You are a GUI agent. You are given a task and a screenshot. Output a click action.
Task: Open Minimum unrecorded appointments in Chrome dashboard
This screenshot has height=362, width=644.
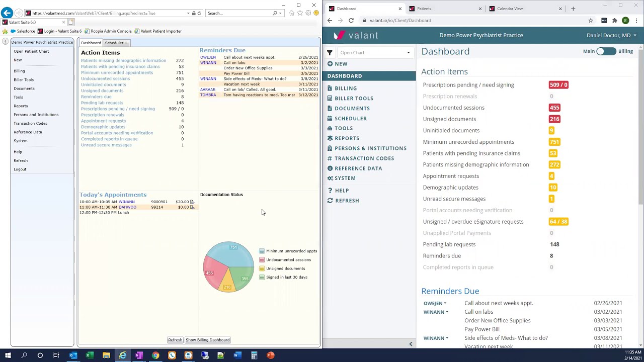click(x=468, y=142)
